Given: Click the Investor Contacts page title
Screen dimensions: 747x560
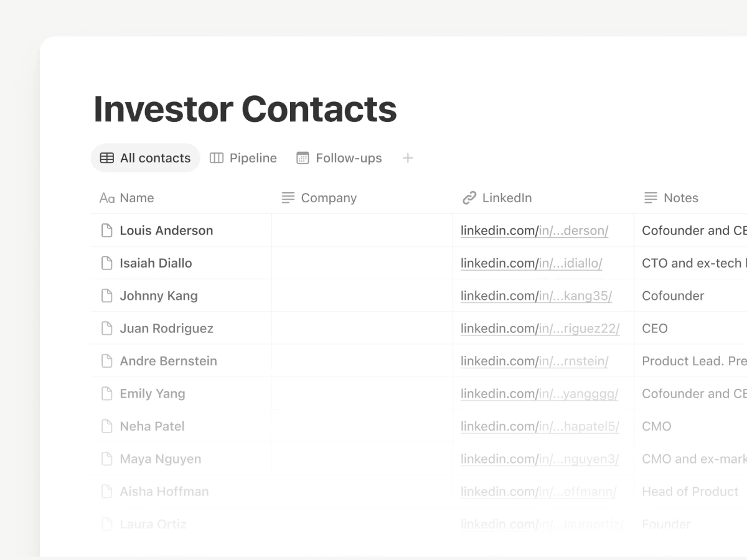Looking at the screenshot, I should (x=245, y=109).
